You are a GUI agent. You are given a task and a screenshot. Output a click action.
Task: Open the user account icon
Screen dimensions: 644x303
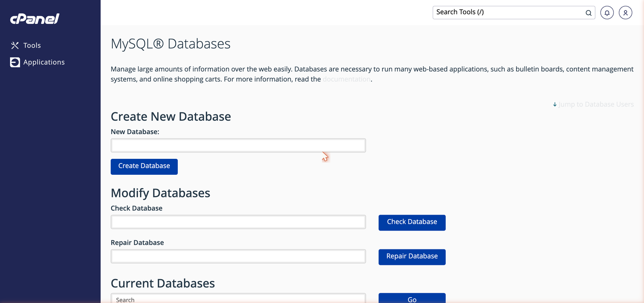[625, 13]
